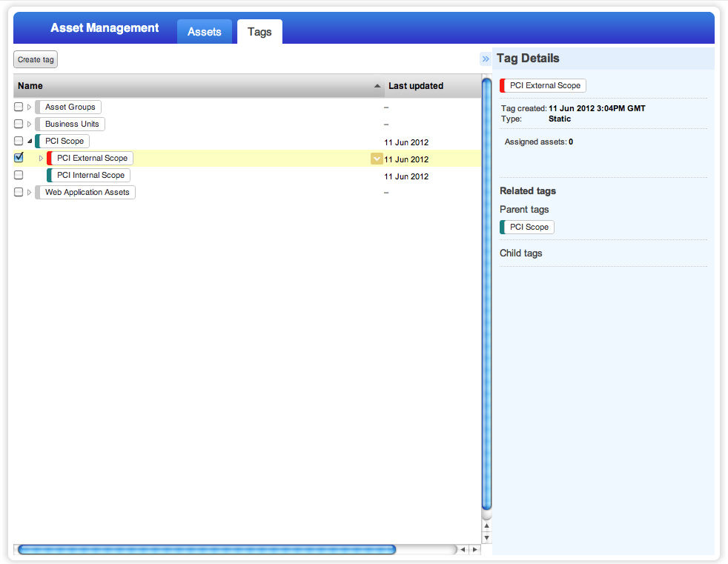This screenshot has width=728, height=564.
Task: Collapse the PCI Scope tag tree
Action: click(x=29, y=141)
